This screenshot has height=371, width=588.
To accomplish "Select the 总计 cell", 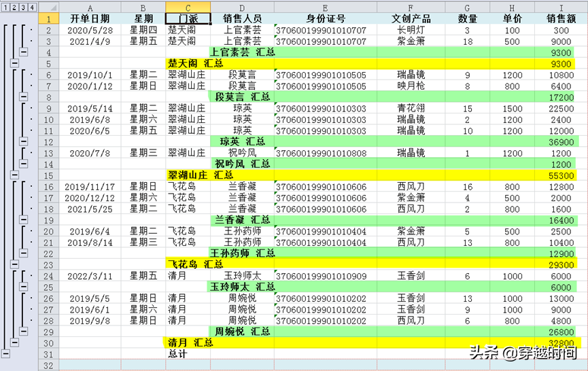I will 188,354.
